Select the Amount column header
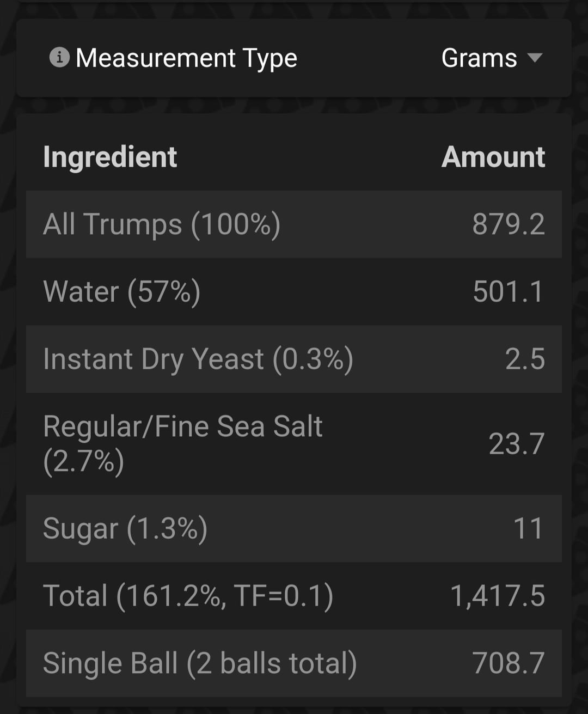Viewport: 588px width, 714px height. tap(493, 157)
